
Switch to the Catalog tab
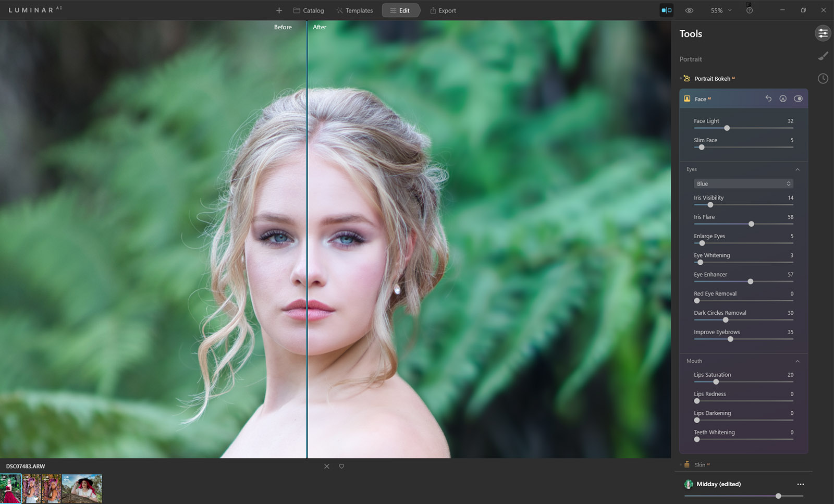(308, 10)
